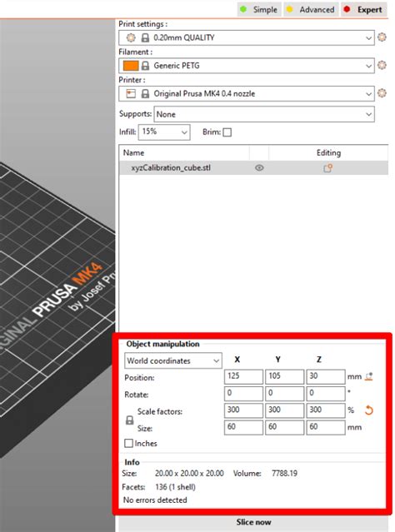
Task: Switch to Advanced mode
Action: (310, 9)
